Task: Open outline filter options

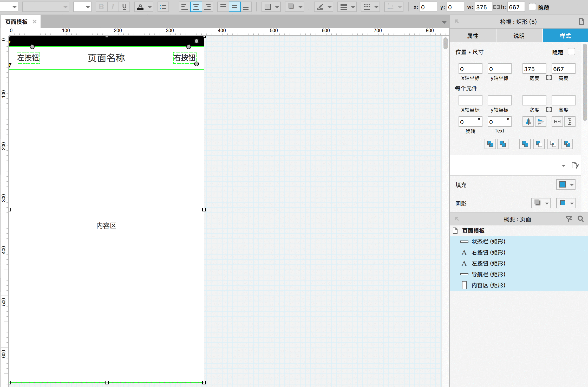Action: point(569,219)
